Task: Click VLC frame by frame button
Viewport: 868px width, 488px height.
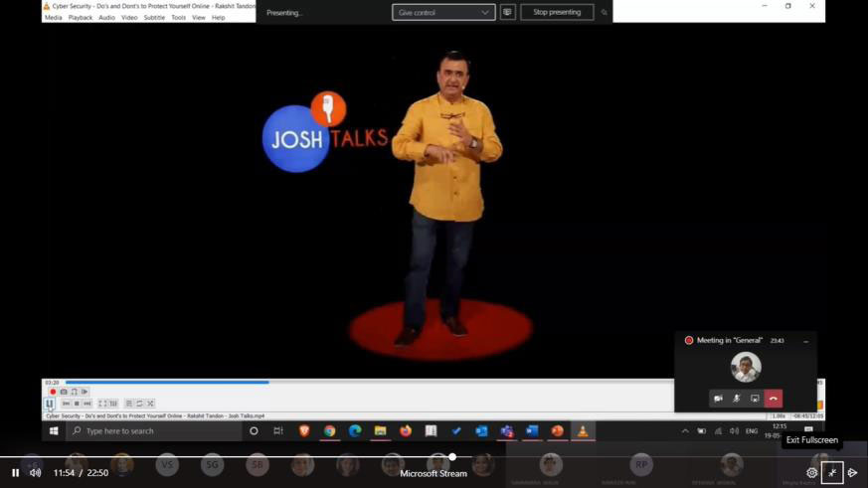Action: [85, 392]
